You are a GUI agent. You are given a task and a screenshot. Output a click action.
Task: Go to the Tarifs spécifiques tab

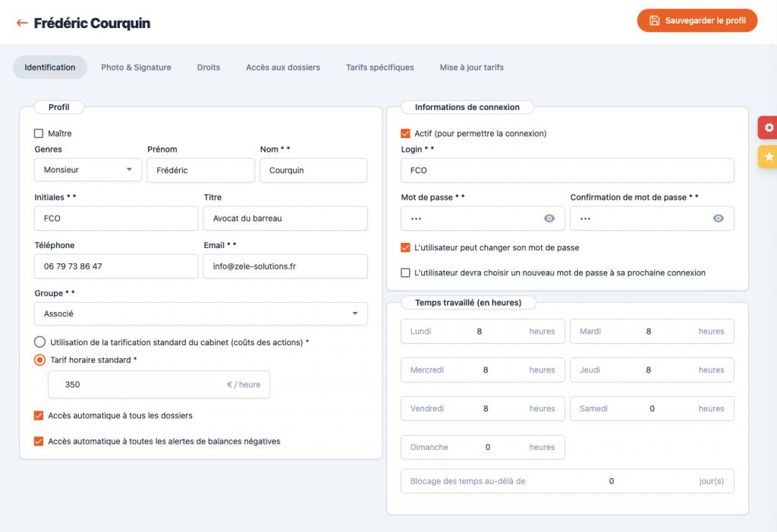pos(379,68)
